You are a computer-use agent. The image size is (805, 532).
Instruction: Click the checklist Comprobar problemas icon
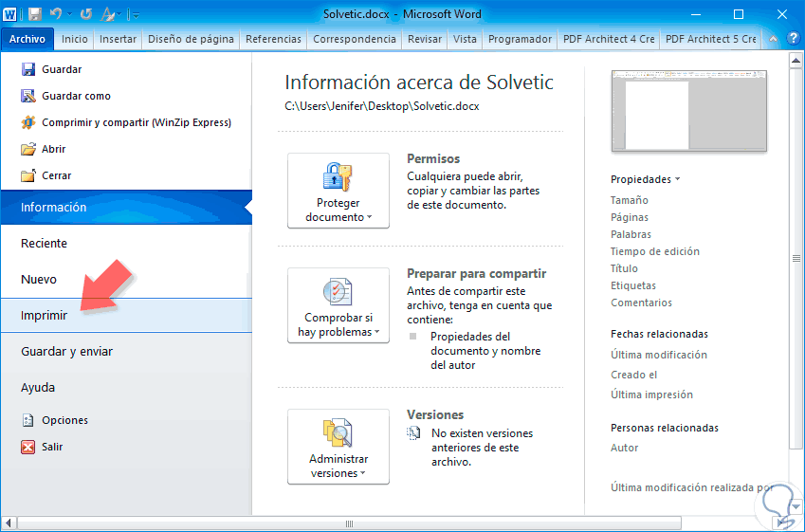(x=338, y=292)
